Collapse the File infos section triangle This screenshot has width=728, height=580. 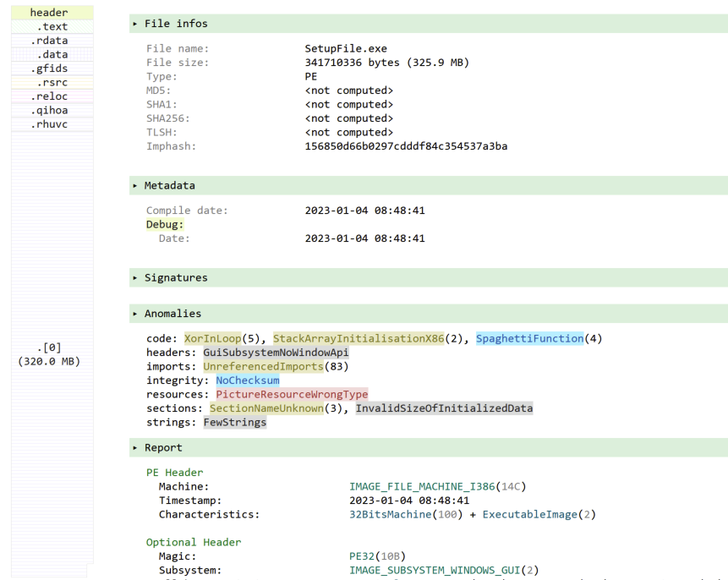pyautogui.click(x=135, y=24)
